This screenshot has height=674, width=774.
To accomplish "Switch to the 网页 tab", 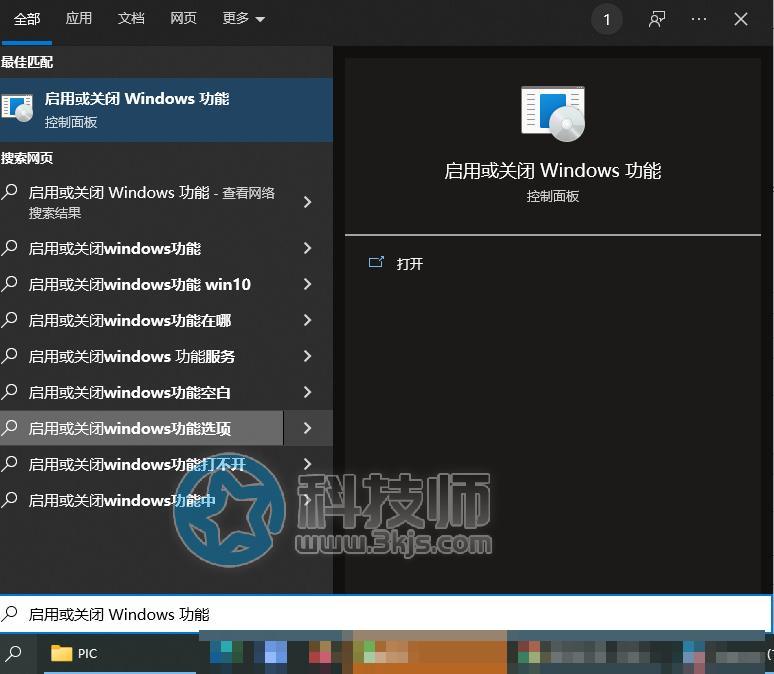I will (183, 19).
